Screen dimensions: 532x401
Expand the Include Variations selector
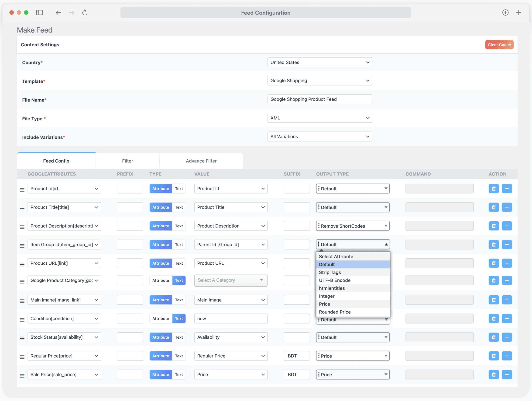tap(320, 136)
